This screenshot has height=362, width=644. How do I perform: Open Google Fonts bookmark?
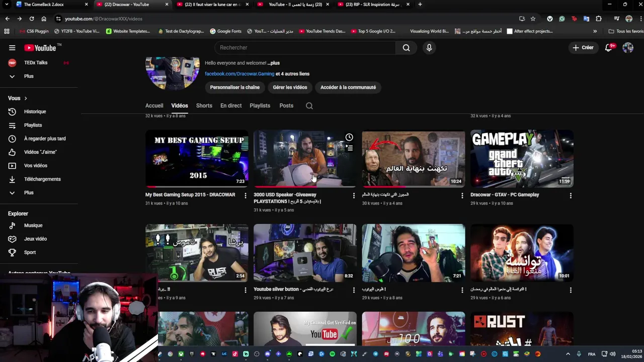click(x=225, y=31)
